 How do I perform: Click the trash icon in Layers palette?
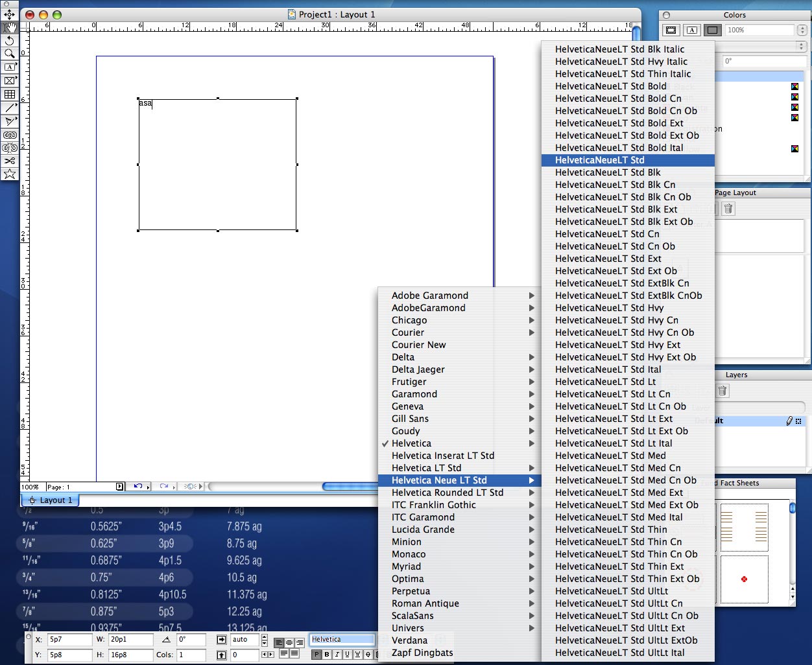click(x=722, y=391)
